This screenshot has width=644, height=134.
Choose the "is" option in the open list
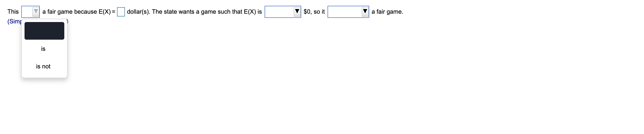pos(43,49)
